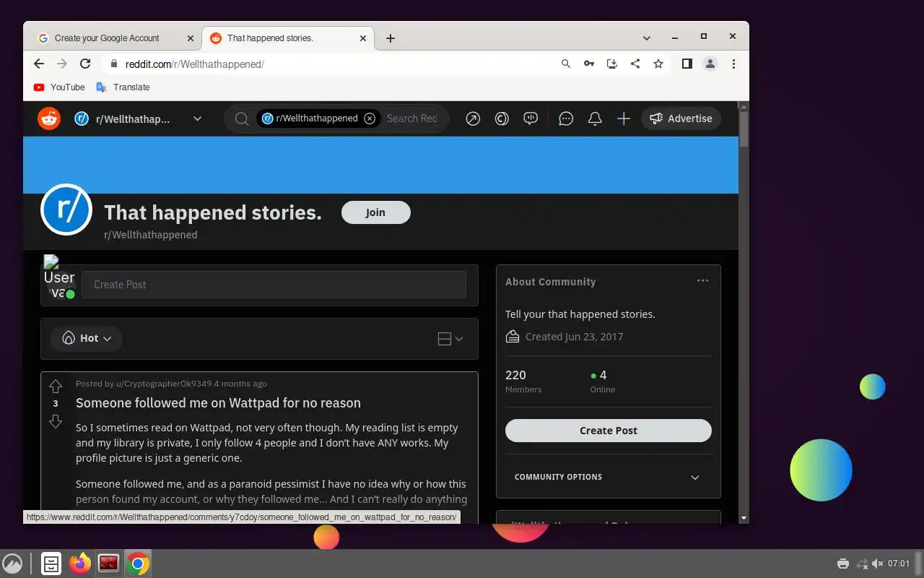
Task: Click the muted volume tray icon
Action: (x=878, y=564)
